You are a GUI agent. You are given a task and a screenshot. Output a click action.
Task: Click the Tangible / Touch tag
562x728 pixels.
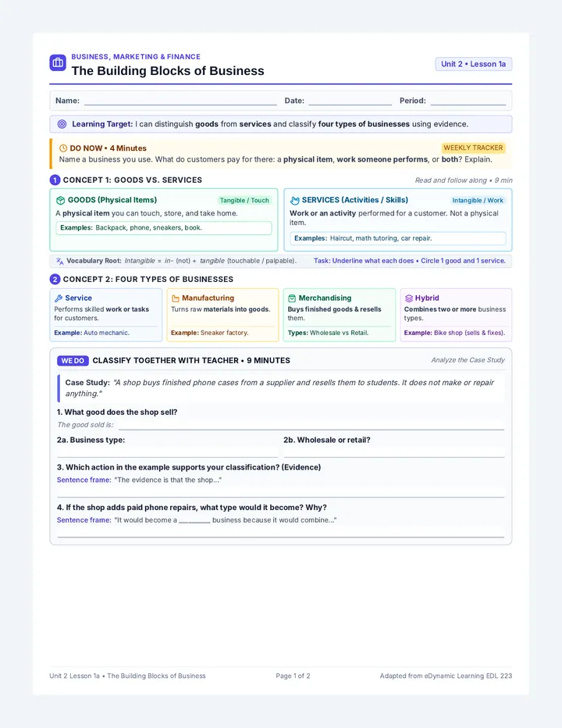tap(244, 200)
